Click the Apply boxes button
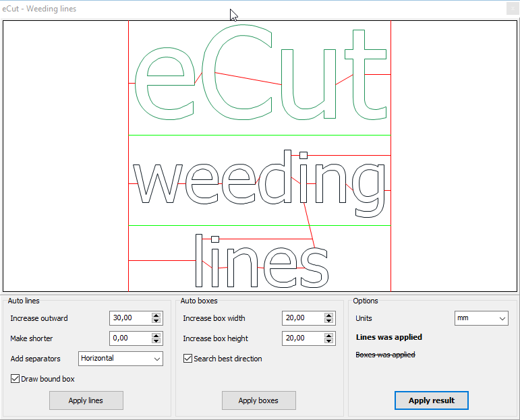This screenshot has width=520, height=420. [259, 400]
